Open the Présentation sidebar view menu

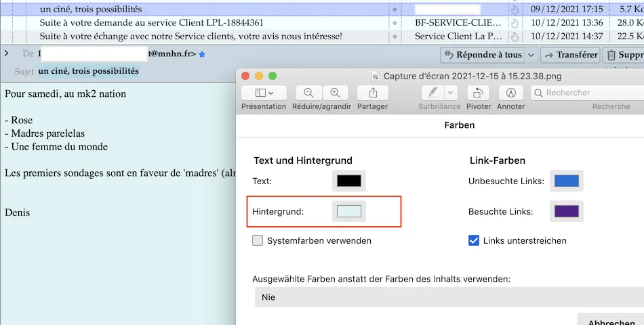pos(263,93)
